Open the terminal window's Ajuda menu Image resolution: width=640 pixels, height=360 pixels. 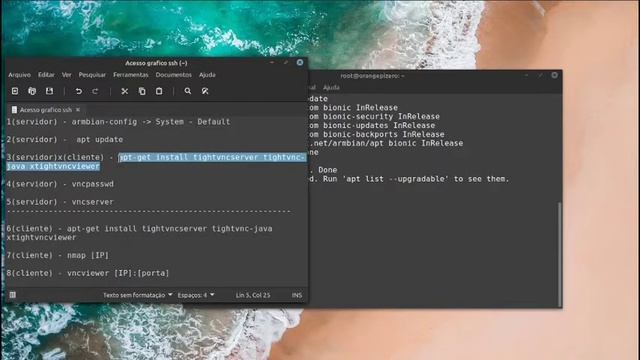[x=331, y=87]
